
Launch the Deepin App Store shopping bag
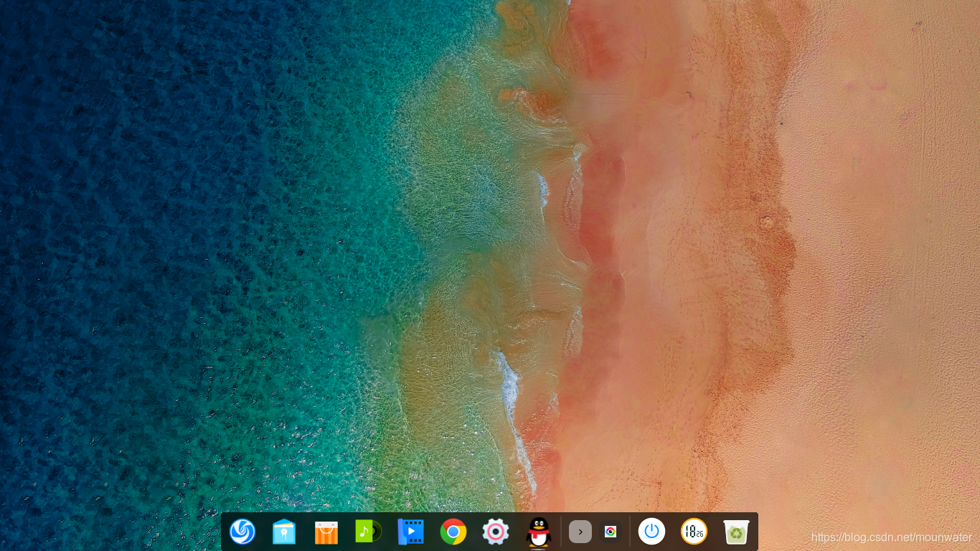point(326,532)
